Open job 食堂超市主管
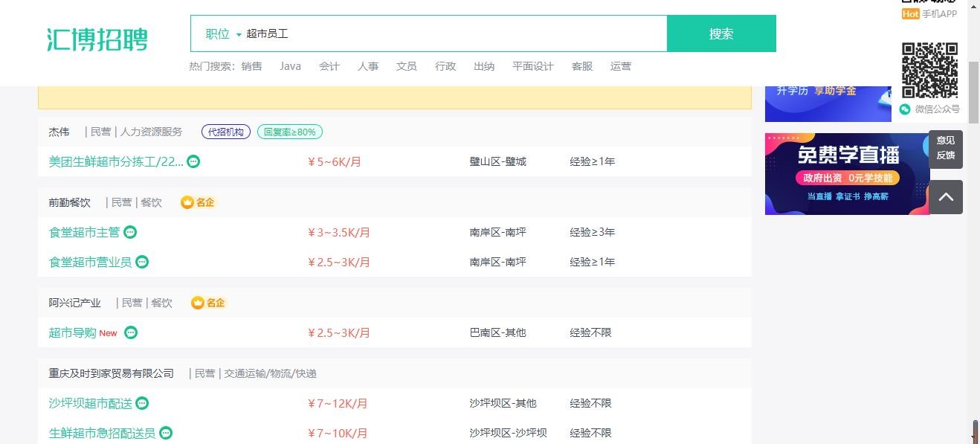 point(84,232)
